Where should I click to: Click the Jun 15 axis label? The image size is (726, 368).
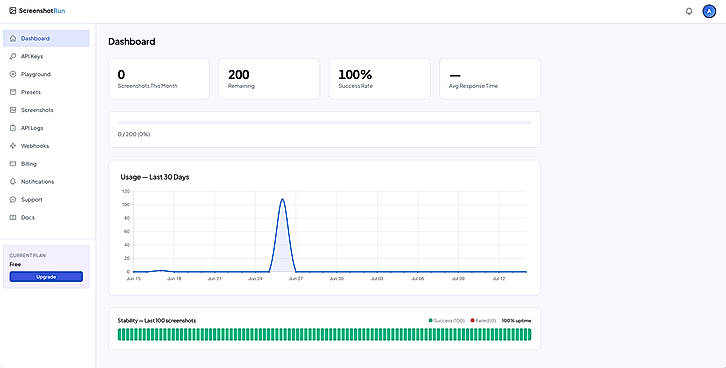point(133,279)
